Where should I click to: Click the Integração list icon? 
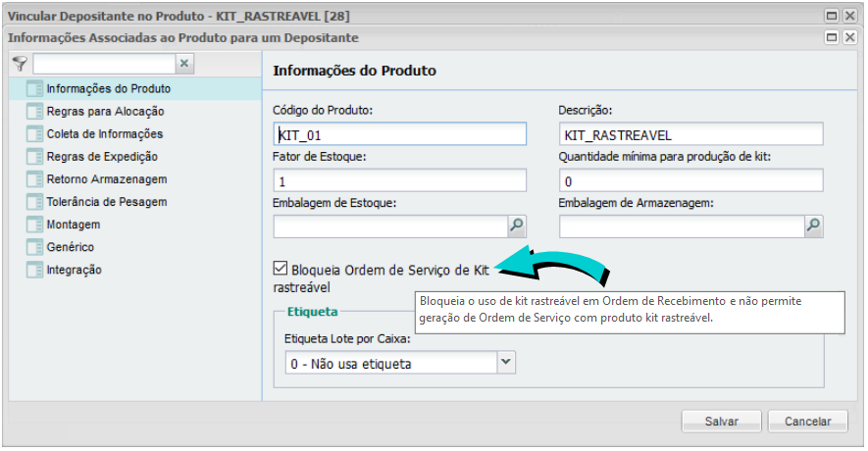pos(34,270)
